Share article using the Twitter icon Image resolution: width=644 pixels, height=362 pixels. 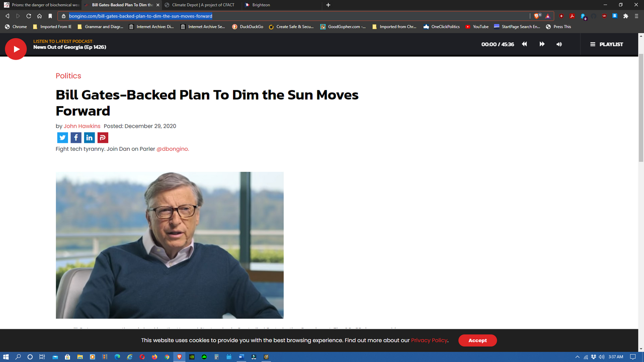click(62, 138)
